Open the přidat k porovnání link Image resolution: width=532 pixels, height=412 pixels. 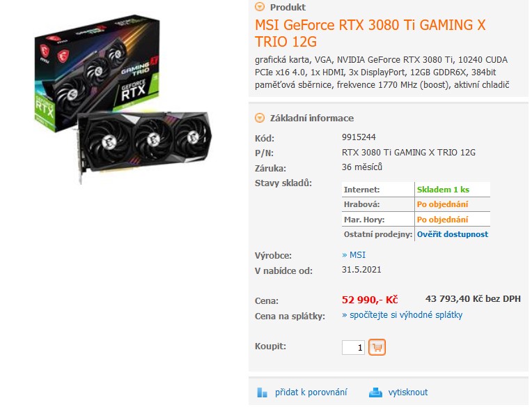pos(311,392)
